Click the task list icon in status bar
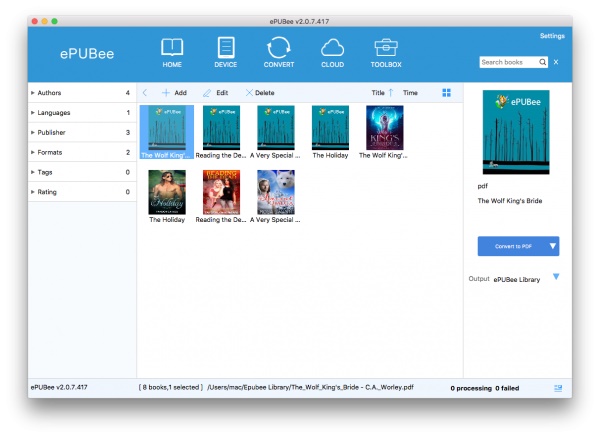This screenshot has width=600, height=438. coord(558,388)
